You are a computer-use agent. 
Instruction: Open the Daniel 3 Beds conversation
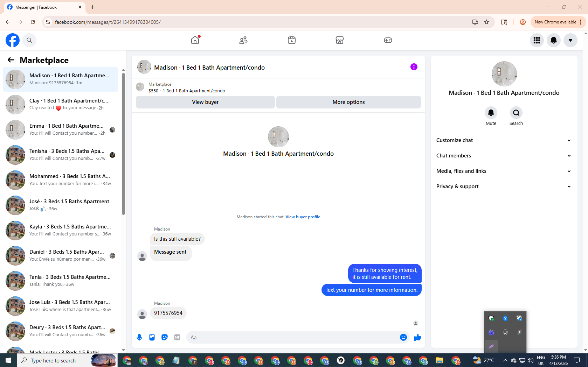click(x=60, y=256)
